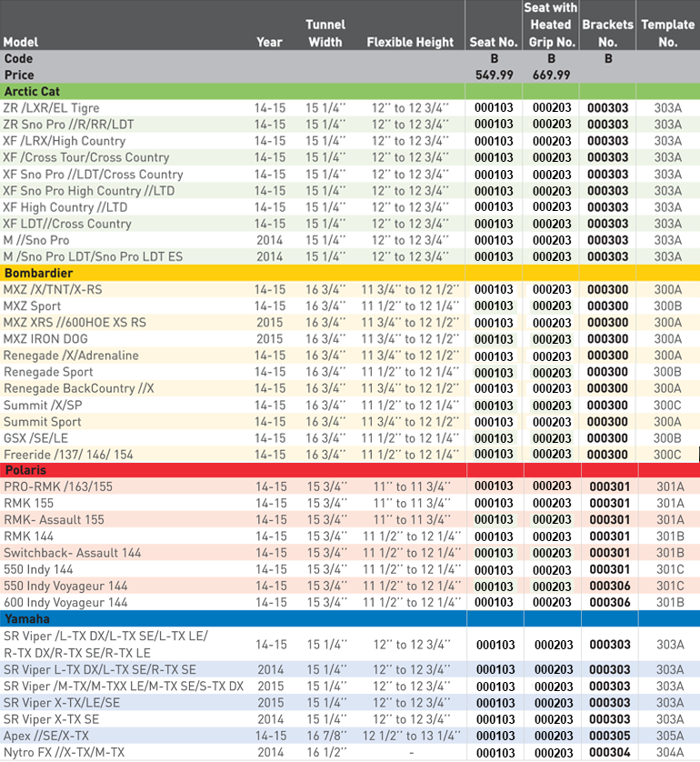The image size is (700, 762).
Task: Click the 600 Indy Voyageur 144 model
Action: point(65,602)
